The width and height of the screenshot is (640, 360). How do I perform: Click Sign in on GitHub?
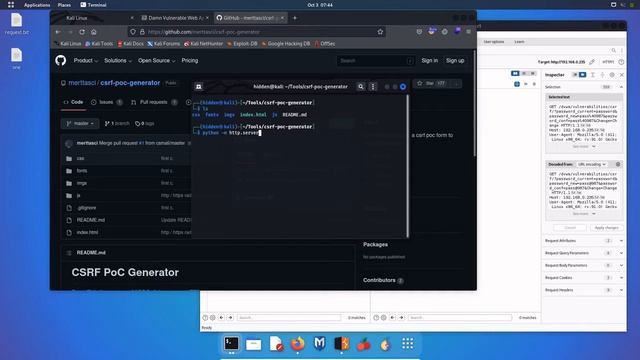(x=429, y=60)
